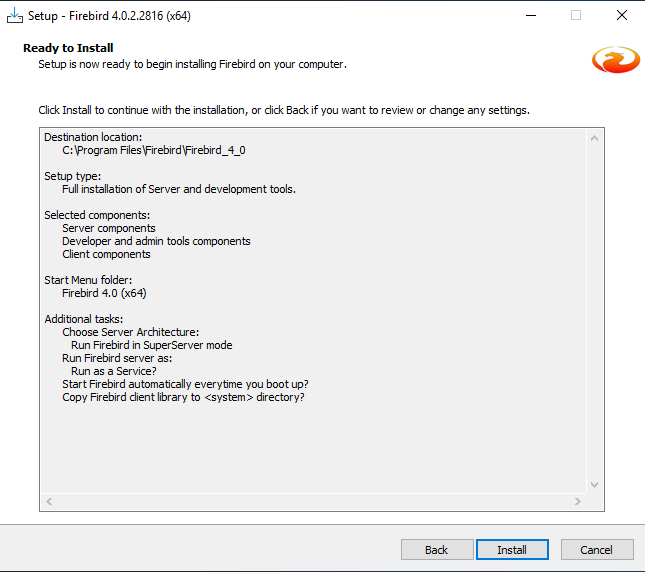Viewport: 645px width, 572px height.
Task: Go Back to previous setup page
Action: point(437,550)
